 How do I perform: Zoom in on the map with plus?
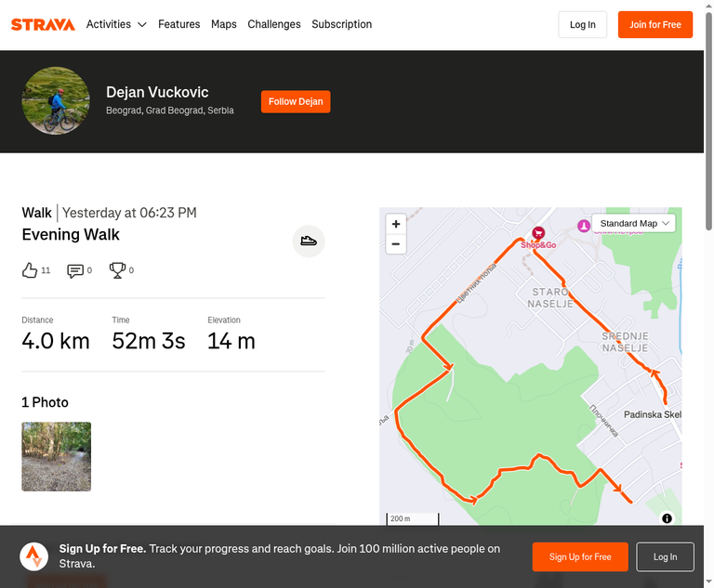coord(396,224)
